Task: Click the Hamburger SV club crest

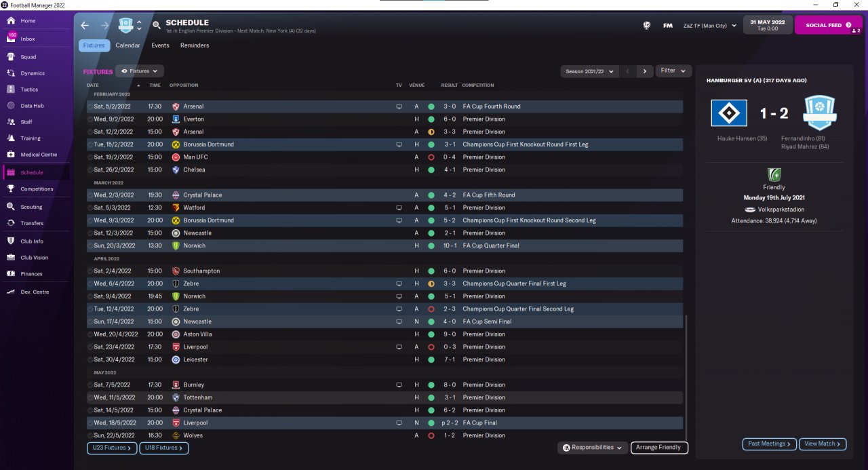Action: (729, 113)
